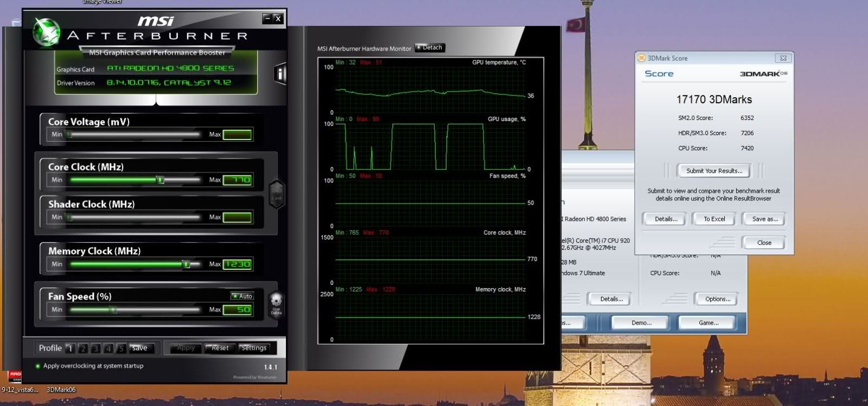
Task: Select profile slot 3
Action: (95, 348)
